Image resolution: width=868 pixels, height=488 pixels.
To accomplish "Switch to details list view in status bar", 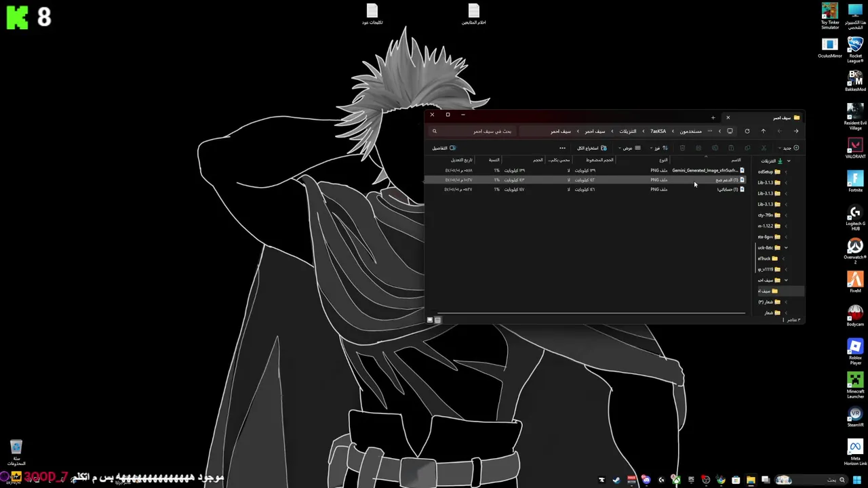I will click(437, 320).
